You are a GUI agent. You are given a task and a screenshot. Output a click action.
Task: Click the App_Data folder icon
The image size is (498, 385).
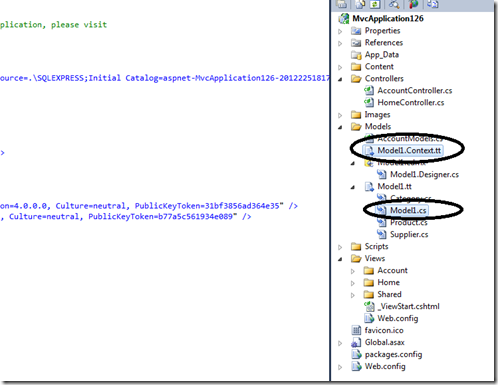pos(356,55)
